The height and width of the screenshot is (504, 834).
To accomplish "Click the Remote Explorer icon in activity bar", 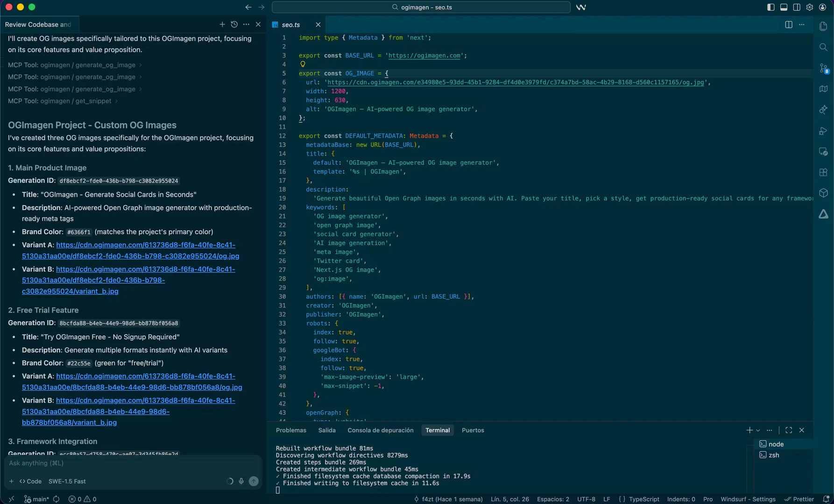I will pos(823,152).
